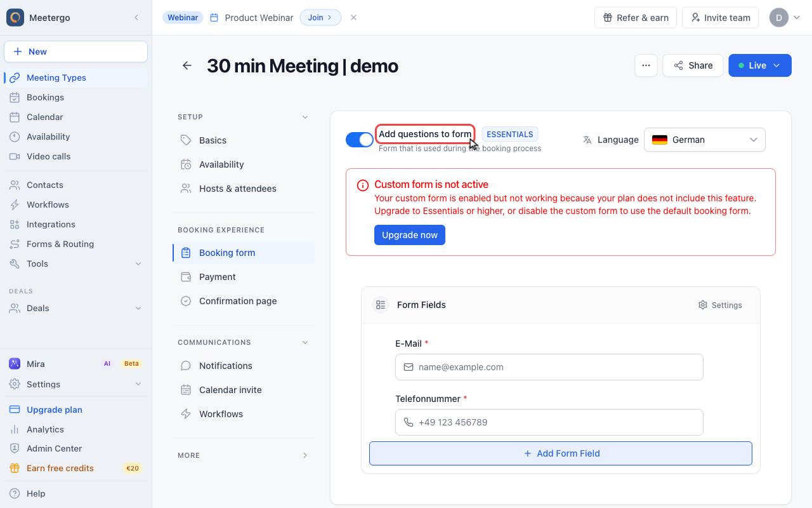Viewport: 812px width, 508px height.
Task: Click the E-Mail input field
Action: coord(549,367)
